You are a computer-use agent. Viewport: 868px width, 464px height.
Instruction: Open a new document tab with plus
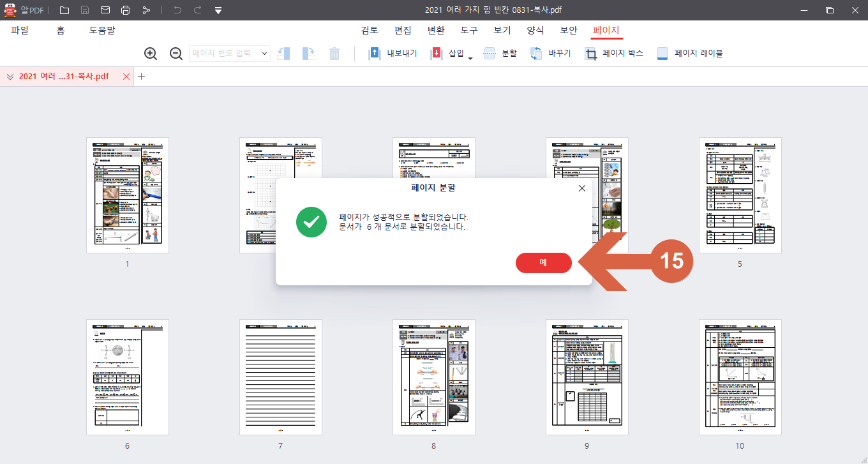141,76
